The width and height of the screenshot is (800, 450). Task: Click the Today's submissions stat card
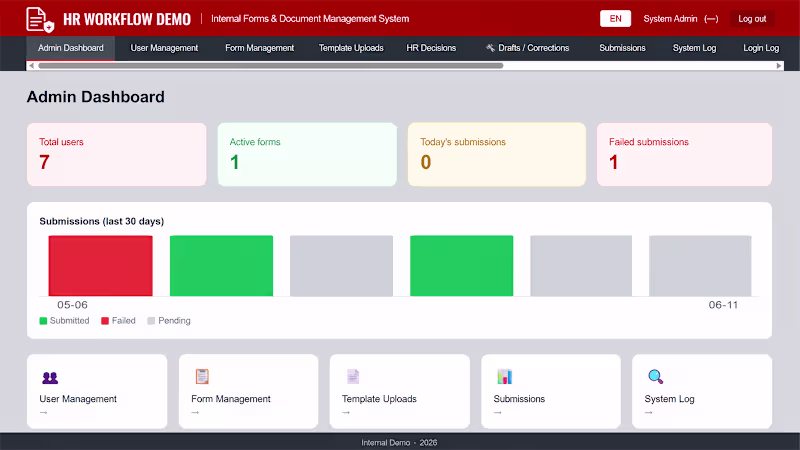[x=497, y=154]
